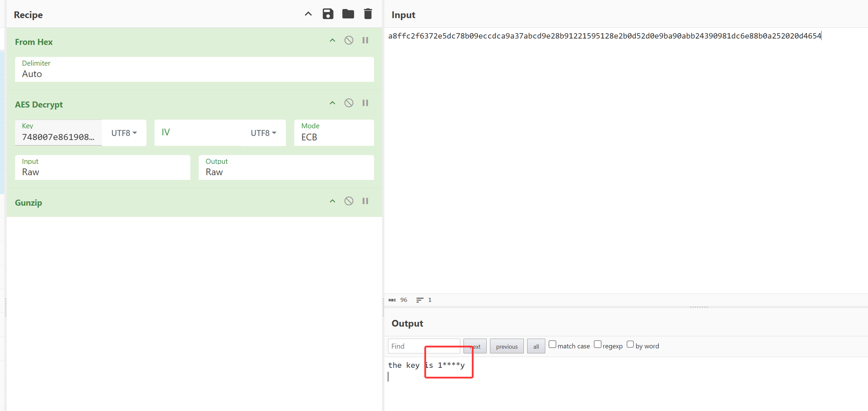The width and height of the screenshot is (868, 411).
Task: Disable the AES Decrypt operation
Action: pyautogui.click(x=349, y=103)
